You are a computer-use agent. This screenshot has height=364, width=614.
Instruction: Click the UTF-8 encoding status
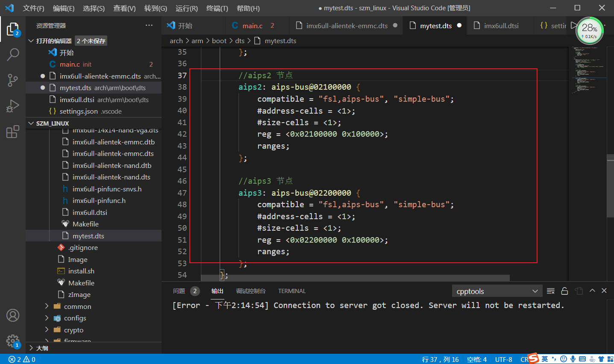pos(503,359)
